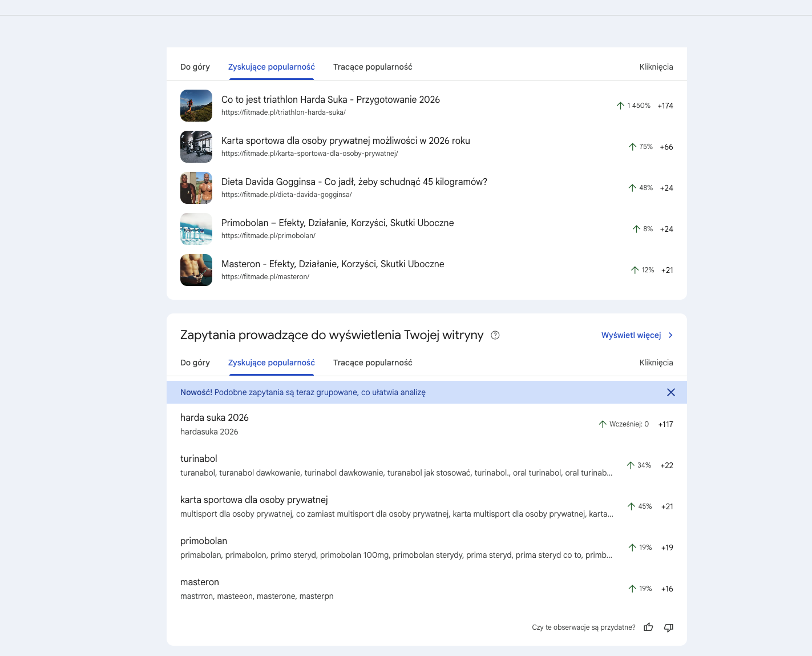Click the +117 clicks value
This screenshot has height=656, width=812.
pyautogui.click(x=666, y=424)
